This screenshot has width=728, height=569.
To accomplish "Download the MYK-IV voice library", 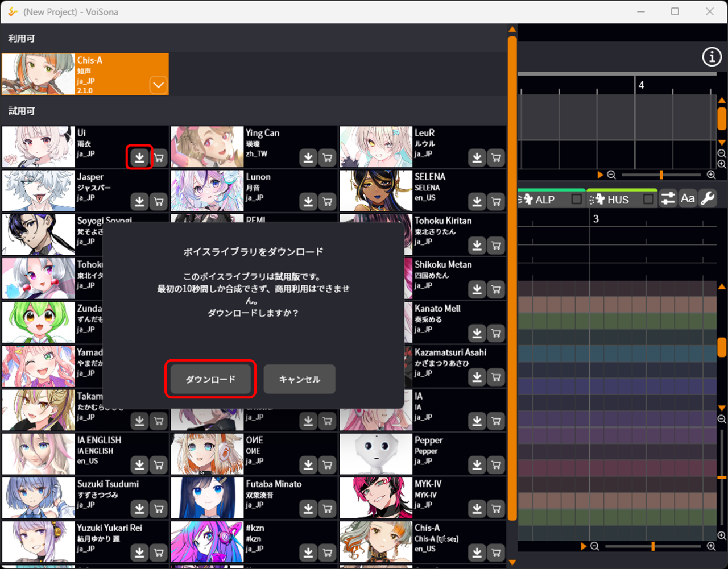I will pos(477,508).
